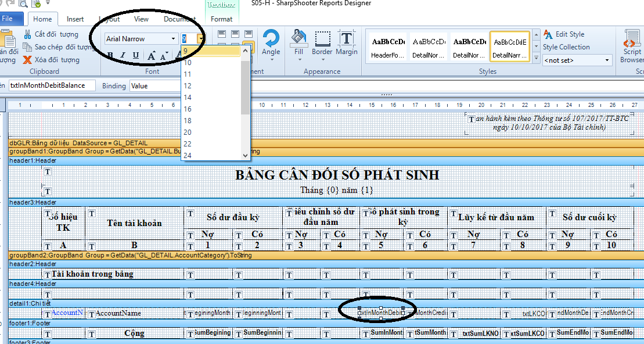Click the red X Xóa đối tượng icon
This screenshot has width=644, height=344.
coord(27,60)
